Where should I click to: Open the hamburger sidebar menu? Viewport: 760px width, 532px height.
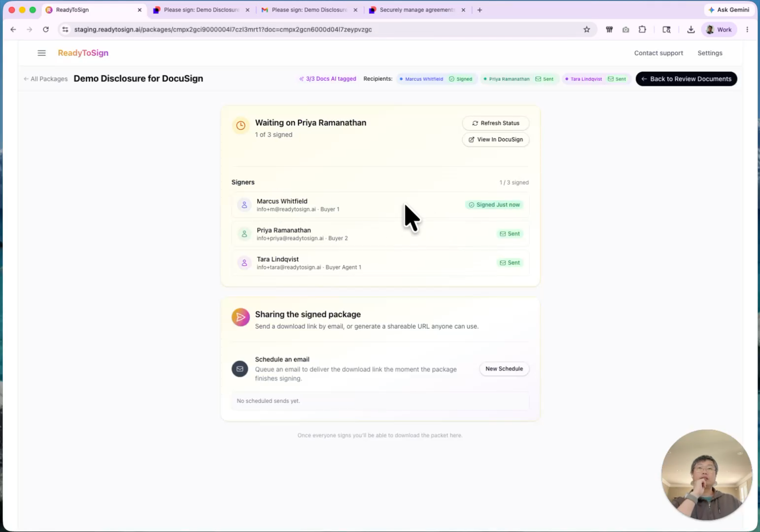pyautogui.click(x=42, y=53)
